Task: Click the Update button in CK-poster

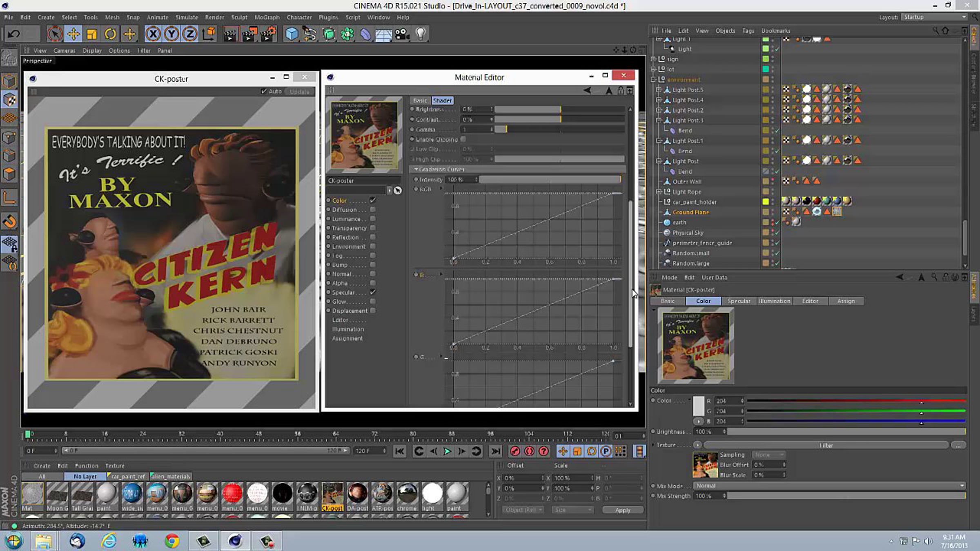Action: (299, 92)
